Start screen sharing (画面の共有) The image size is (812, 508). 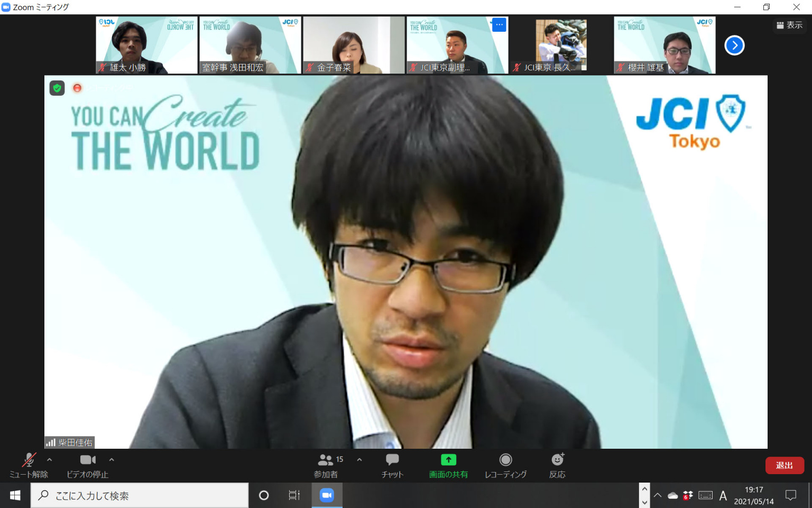tap(448, 465)
